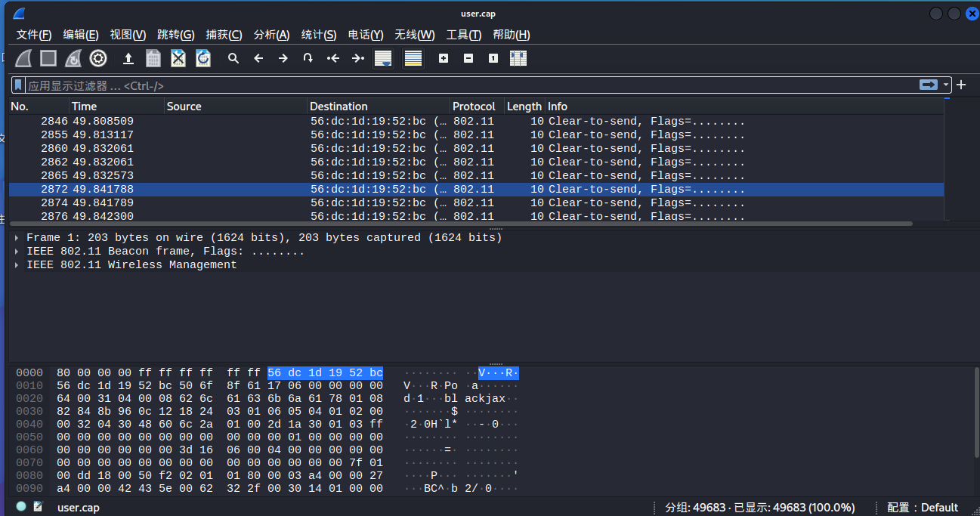Click the packet list horizontal scrollbar
980x516 pixels.
coord(461,224)
